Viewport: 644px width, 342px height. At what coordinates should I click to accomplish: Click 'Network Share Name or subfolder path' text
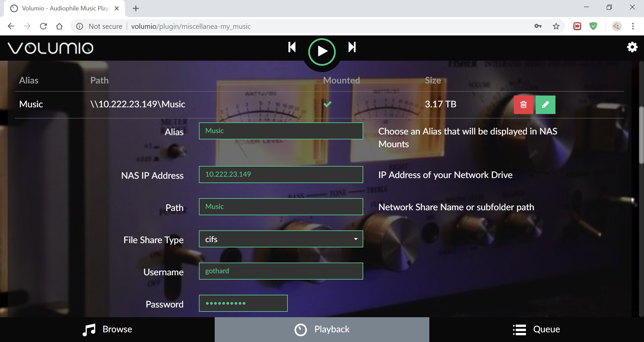456,207
